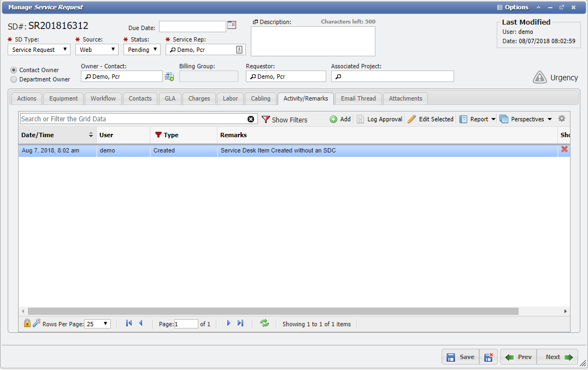This screenshot has width=588, height=370.
Task: Refresh the activity grid data
Action: pos(264,324)
